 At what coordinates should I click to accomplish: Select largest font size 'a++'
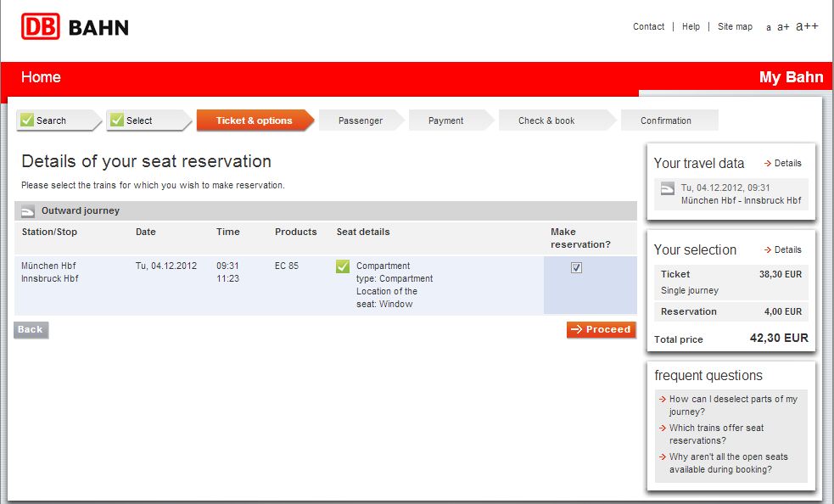(807, 26)
